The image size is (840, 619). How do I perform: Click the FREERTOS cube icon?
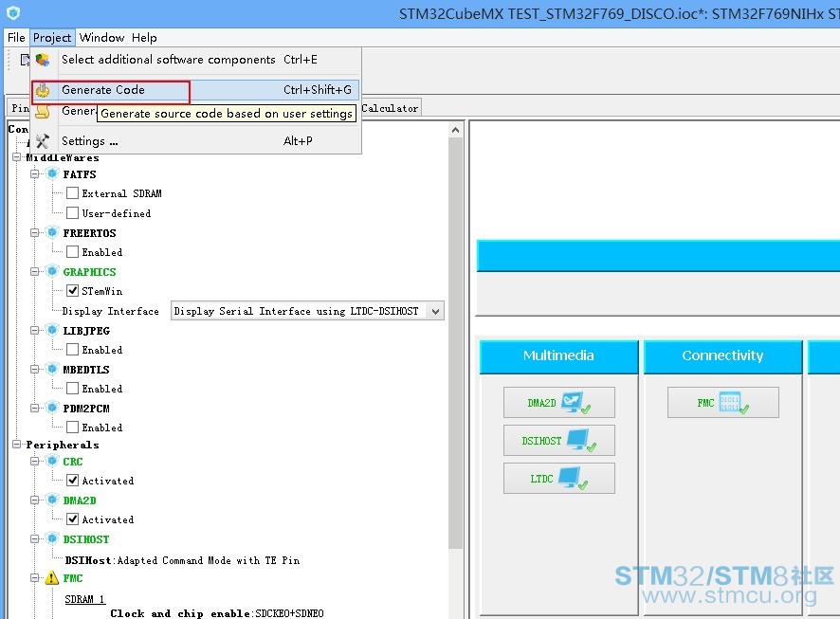[52, 232]
